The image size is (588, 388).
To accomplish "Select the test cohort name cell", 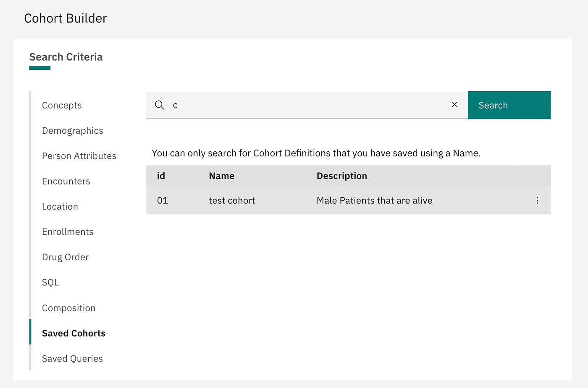I will [232, 201].
